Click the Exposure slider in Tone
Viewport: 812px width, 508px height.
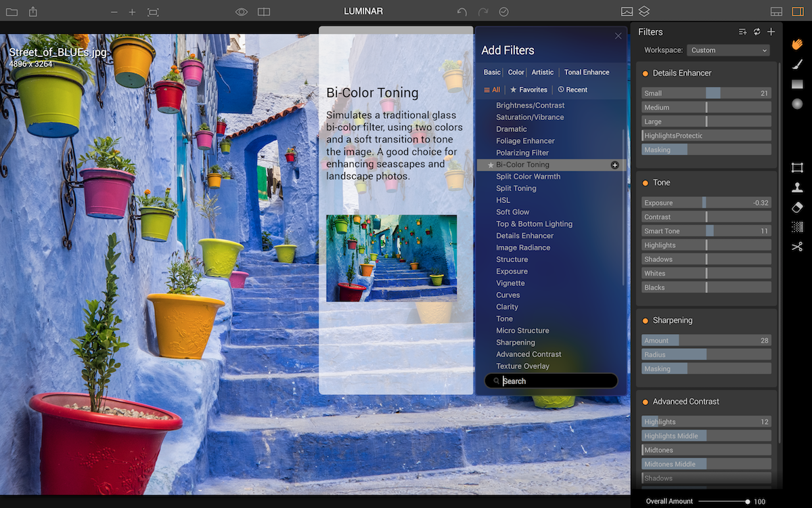[706, 203]
